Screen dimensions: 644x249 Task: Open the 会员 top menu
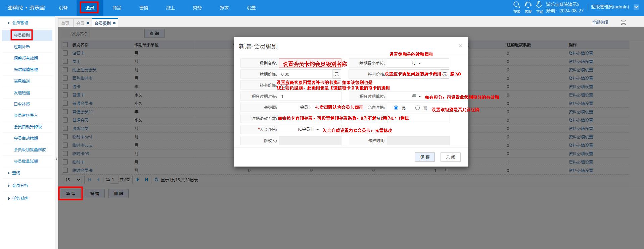pos(90,8)
